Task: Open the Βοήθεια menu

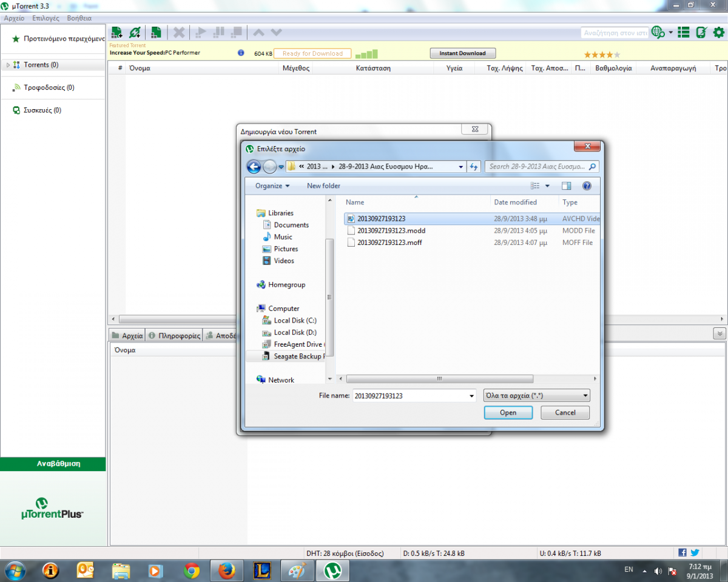Action: point(79,18)
